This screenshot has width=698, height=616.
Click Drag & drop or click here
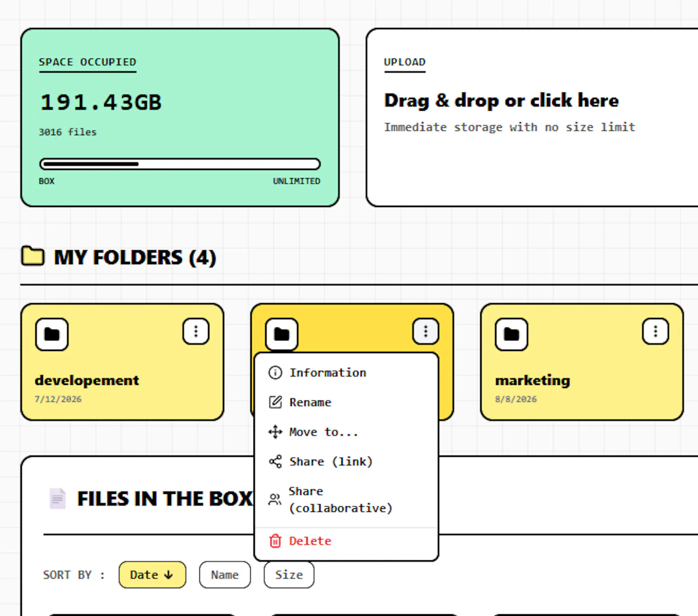pos(501,100)
